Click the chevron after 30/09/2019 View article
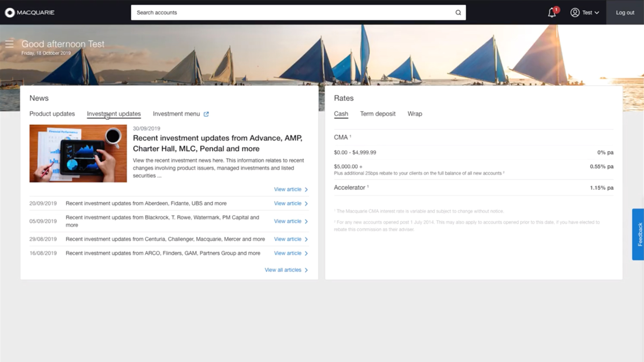644x362 pixels. [306, 189]
